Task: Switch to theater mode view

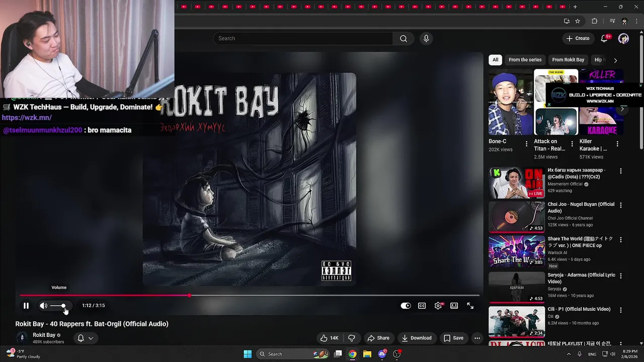Action: pos(454,306)
